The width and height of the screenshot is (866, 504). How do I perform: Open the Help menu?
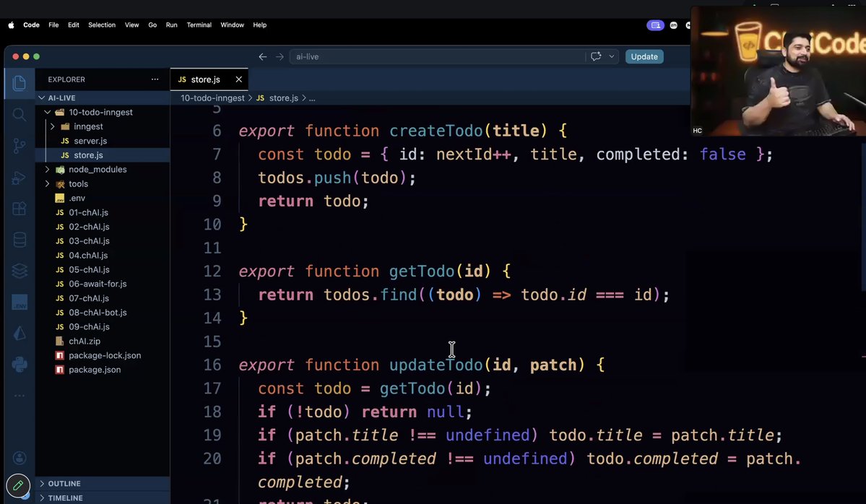coord(259,25)
